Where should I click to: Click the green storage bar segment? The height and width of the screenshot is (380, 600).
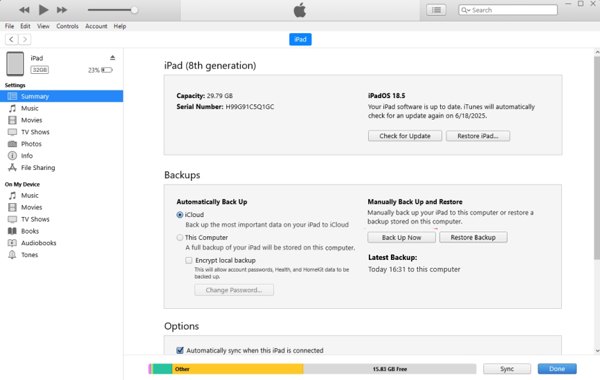coord(162,369)
